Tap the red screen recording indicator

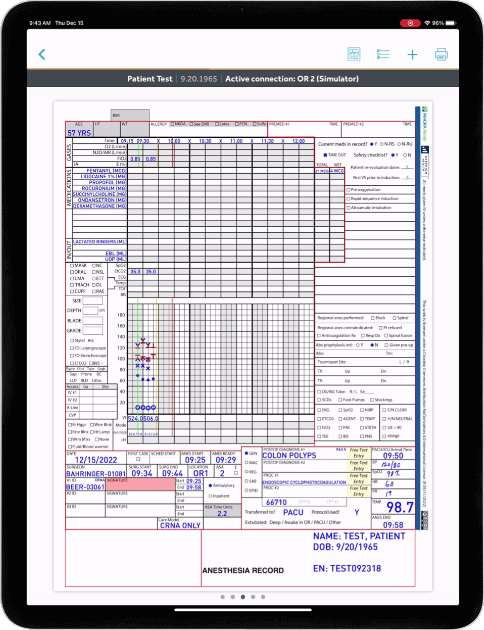410,23
